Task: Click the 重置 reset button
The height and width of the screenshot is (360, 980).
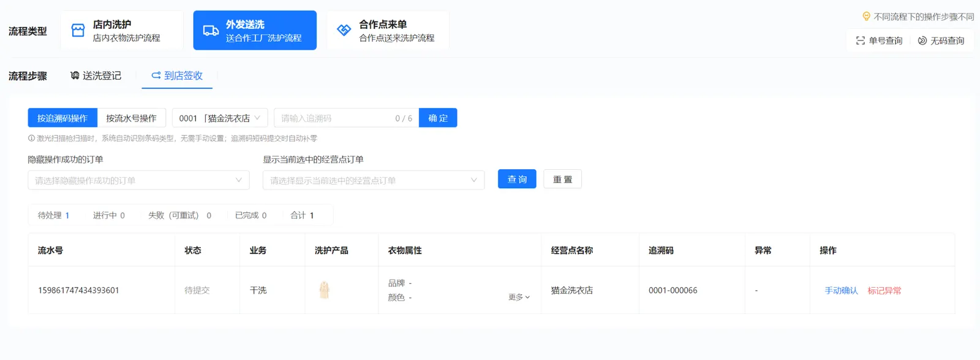Action: point(562,179)
